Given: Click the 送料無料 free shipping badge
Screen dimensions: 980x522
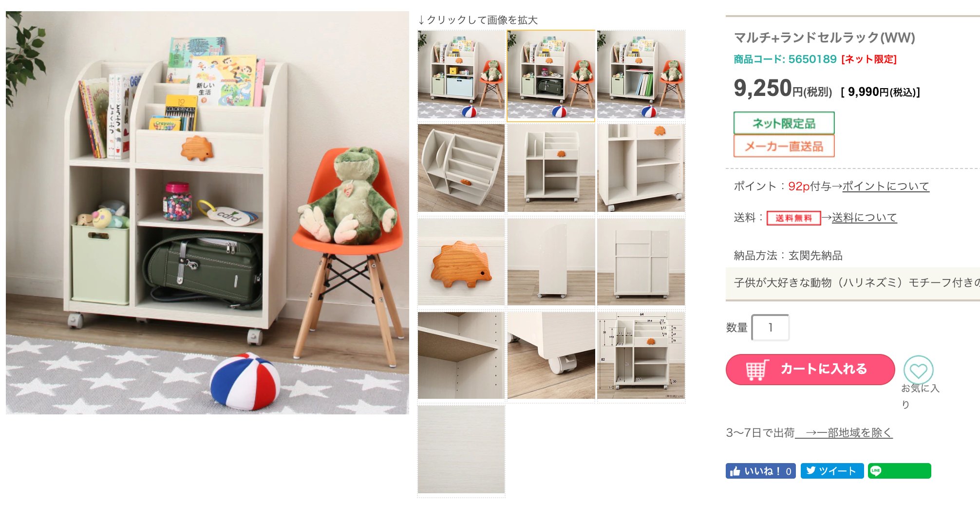Looking at the screenshot, I should coord(793,218).
